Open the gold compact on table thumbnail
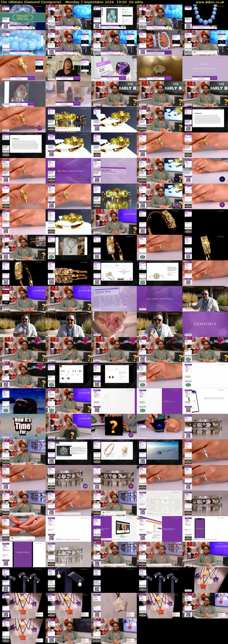 click(x=159, y=68)
